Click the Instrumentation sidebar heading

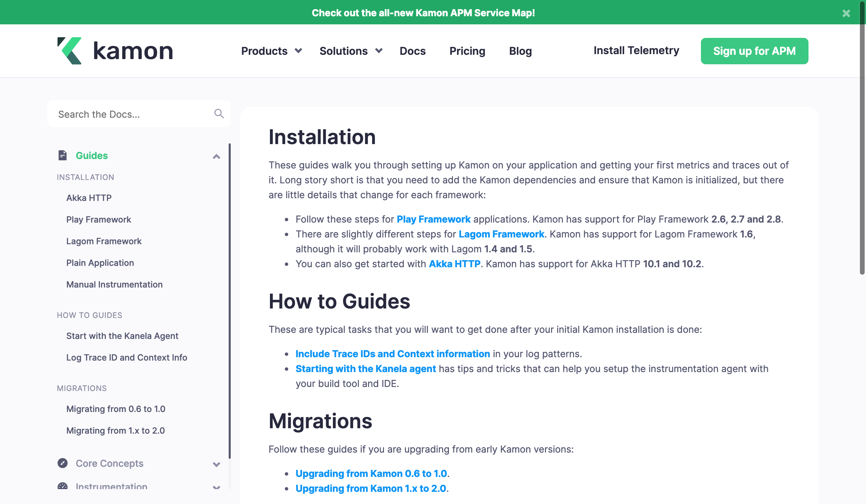coord(111,486)
